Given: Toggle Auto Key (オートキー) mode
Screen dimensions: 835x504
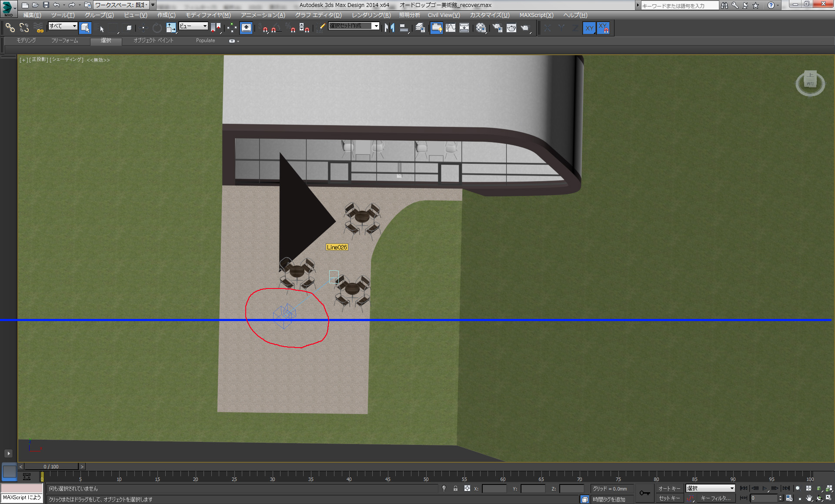Looking at the screenshot, I should pos(669,488).
